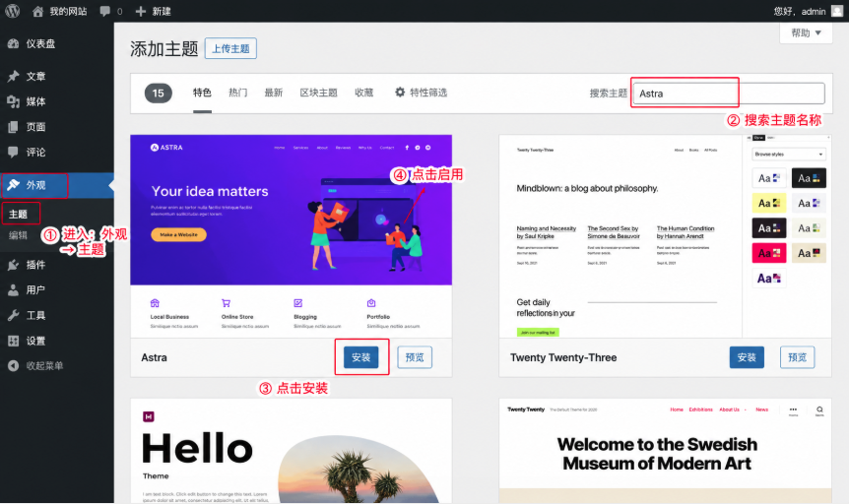Click 新建 in the admin bar
The image size is (849, 504).
point(162,12)
